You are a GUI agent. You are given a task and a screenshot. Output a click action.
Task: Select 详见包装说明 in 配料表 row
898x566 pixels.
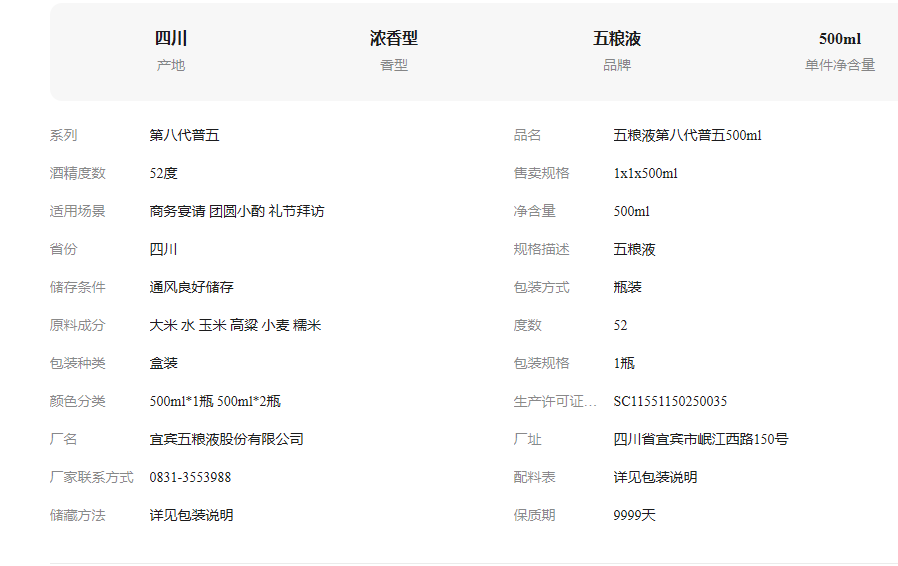click(x=655, y=477)
